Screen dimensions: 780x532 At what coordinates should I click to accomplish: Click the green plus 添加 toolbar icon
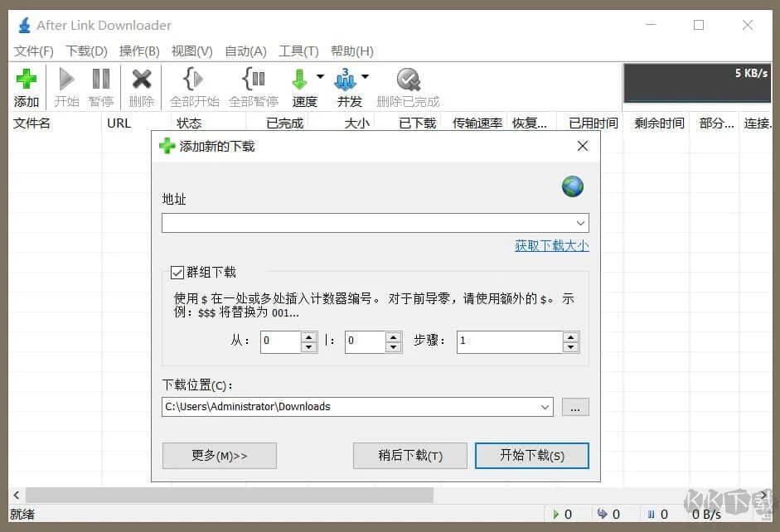click(27, 80)
